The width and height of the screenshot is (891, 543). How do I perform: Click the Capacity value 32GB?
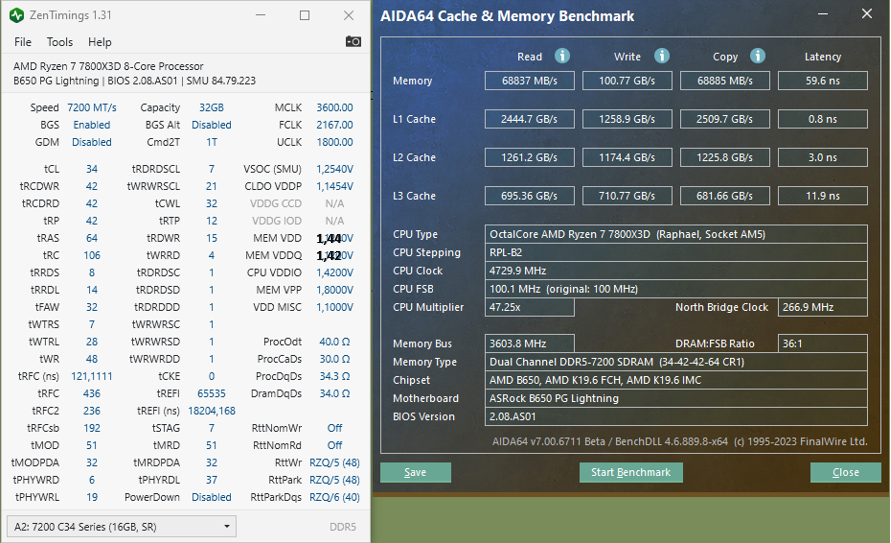pyautogui.click(x=211, y=107)
